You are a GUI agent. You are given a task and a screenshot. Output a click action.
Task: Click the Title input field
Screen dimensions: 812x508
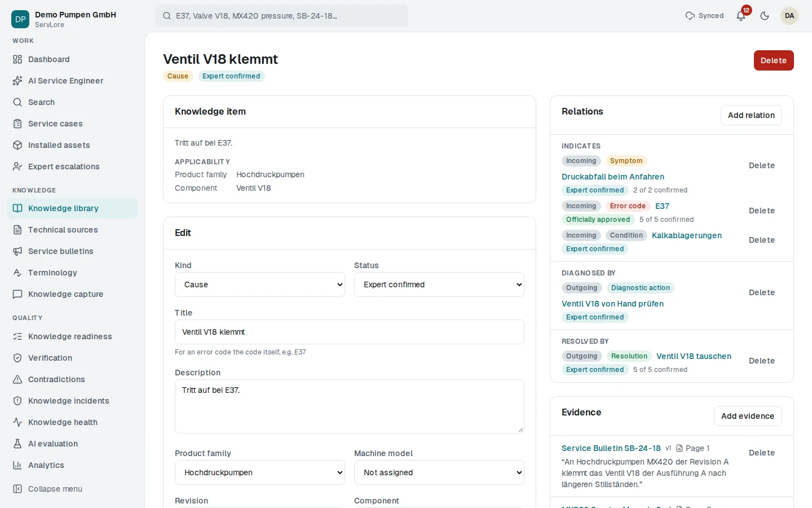[350, 332]
